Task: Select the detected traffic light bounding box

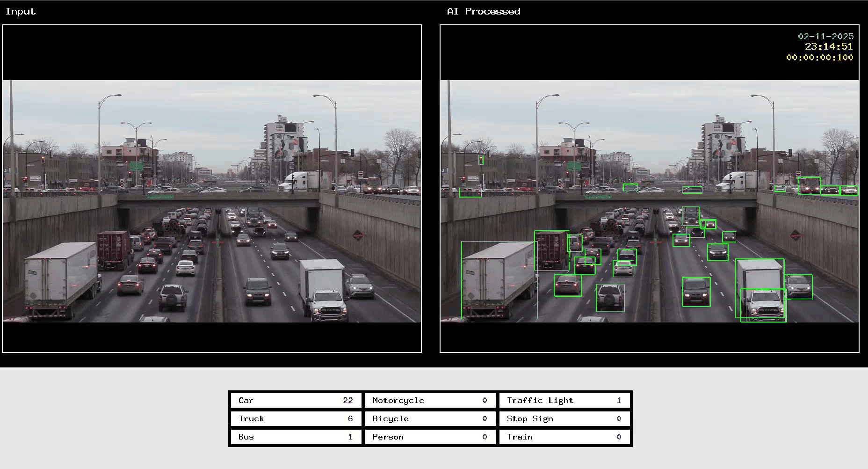Action: click(x=481, y=160)
